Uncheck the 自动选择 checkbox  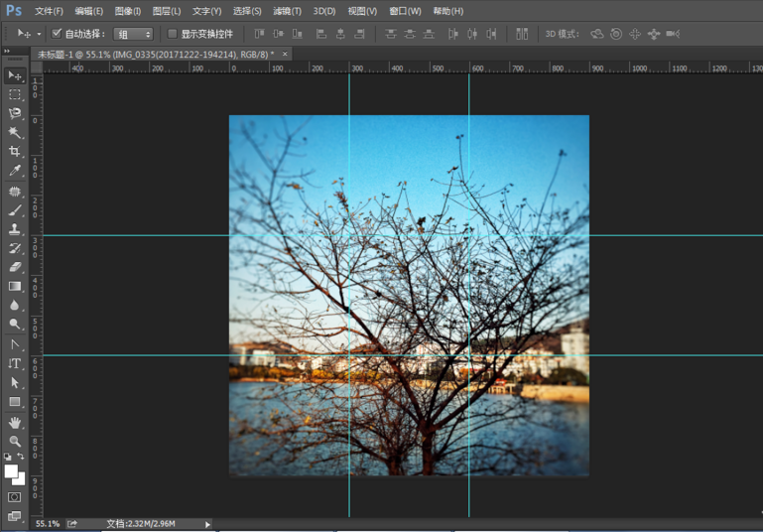point(57,34)
